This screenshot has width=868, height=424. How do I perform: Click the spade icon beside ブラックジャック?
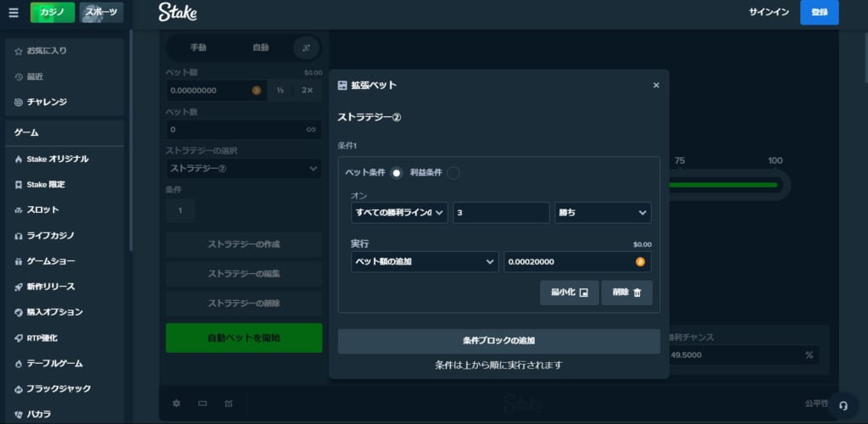pos(19,388)
